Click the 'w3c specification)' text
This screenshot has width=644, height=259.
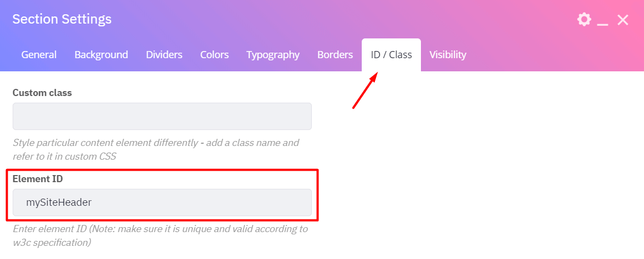(52, 243)
